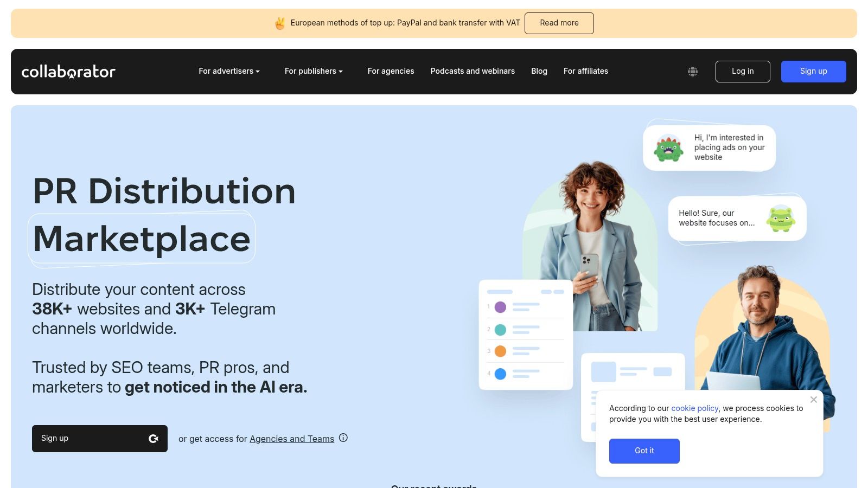This screenshot has width=868, height=488.
Task: Open the cookie policy link
Action: pyautogui.click(x=695, y=408)
